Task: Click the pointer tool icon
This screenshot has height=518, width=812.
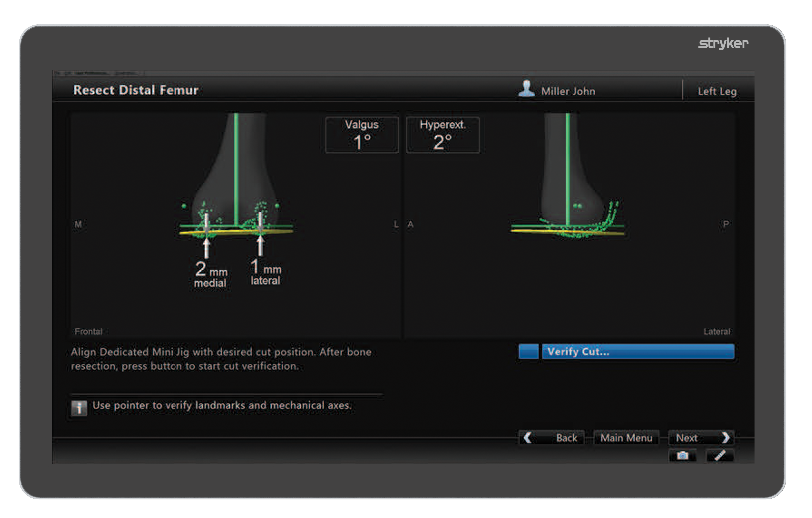Action: pos(720,456)
